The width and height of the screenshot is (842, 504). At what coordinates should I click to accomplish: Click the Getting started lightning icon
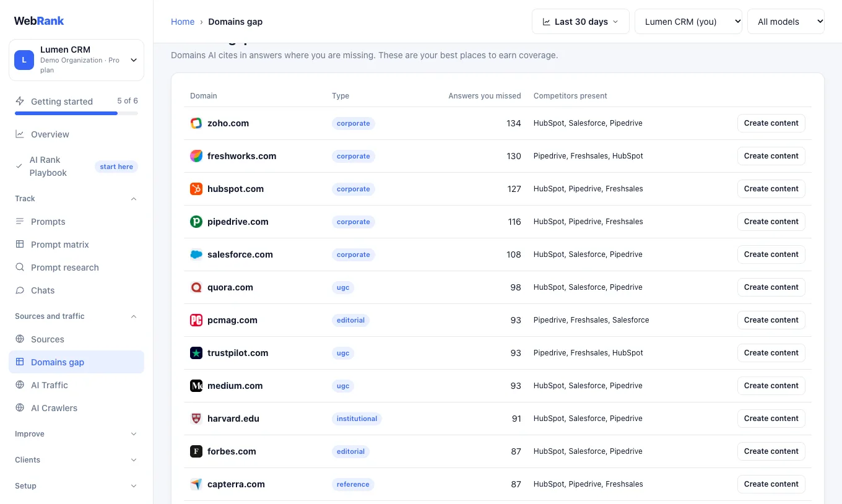pyautogui.click(x=20, y=101)
